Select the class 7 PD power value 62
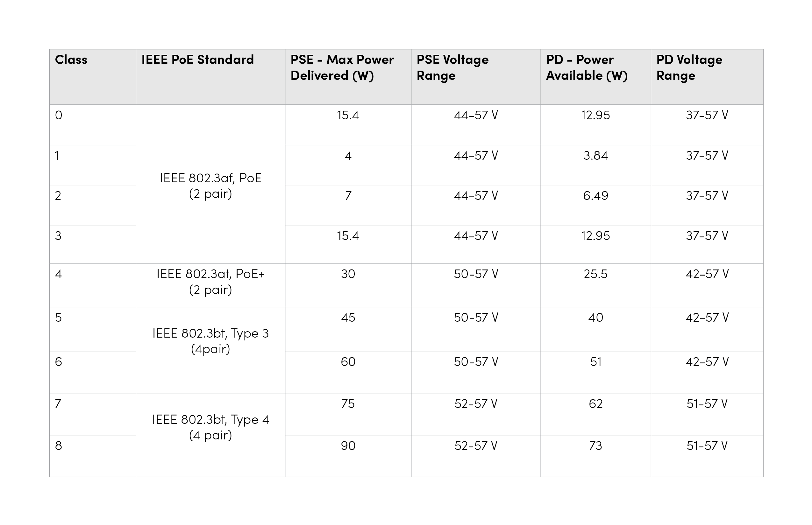The height and width of the screenshot is (525, 812). pos(595,404)
